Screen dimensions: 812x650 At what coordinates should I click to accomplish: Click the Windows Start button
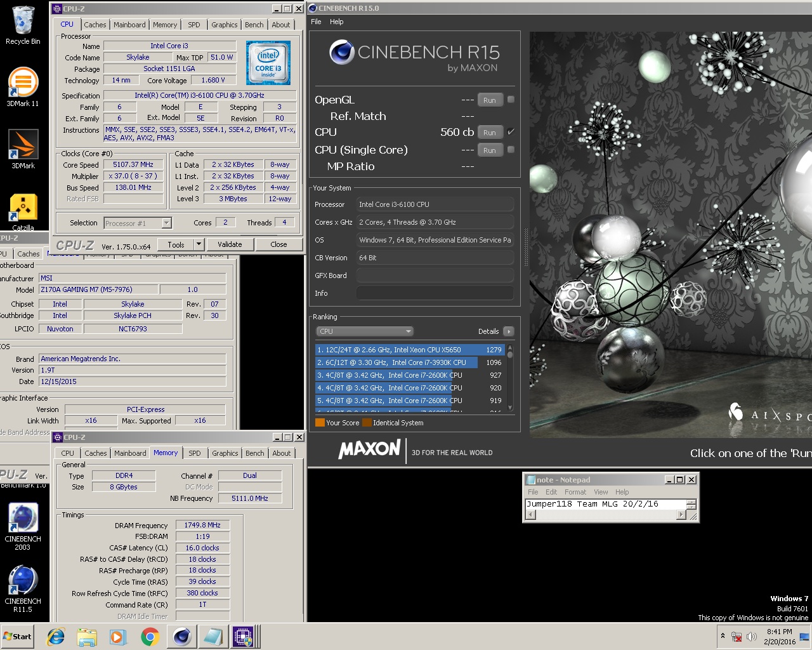pyautogui.click(x=18, y=637)
